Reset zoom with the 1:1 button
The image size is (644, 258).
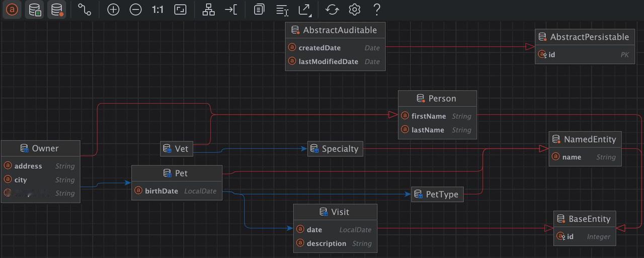(157, 10)
